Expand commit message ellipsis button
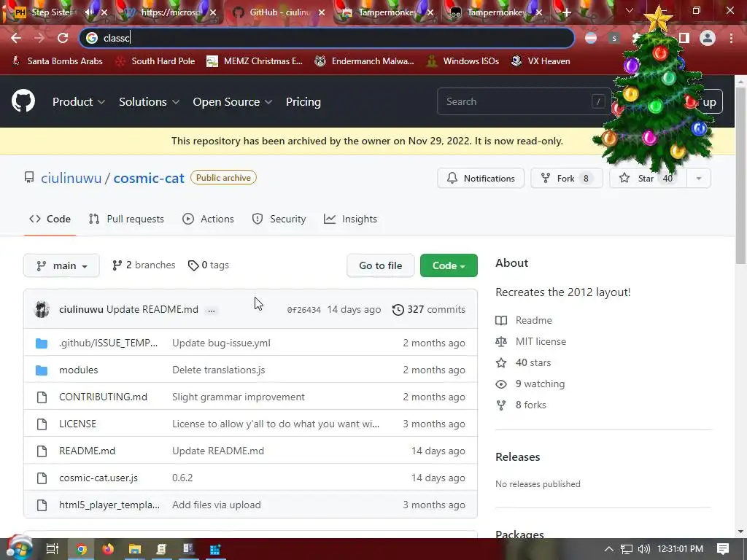 pyautogui.click(x=211, y=310)
